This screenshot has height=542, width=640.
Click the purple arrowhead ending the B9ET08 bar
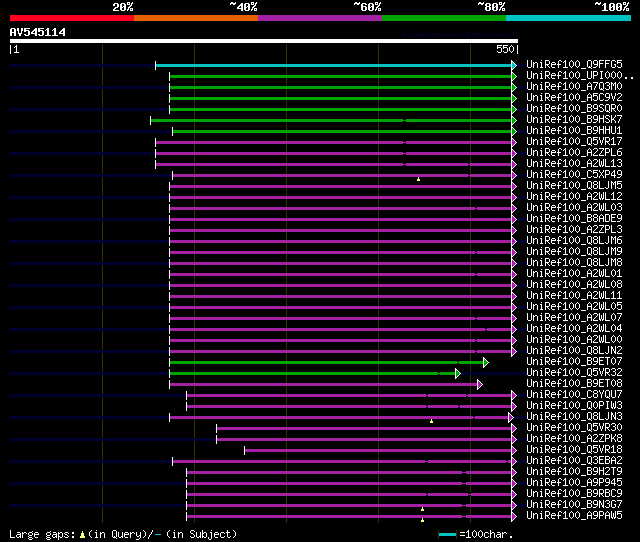tap(480, 384)
